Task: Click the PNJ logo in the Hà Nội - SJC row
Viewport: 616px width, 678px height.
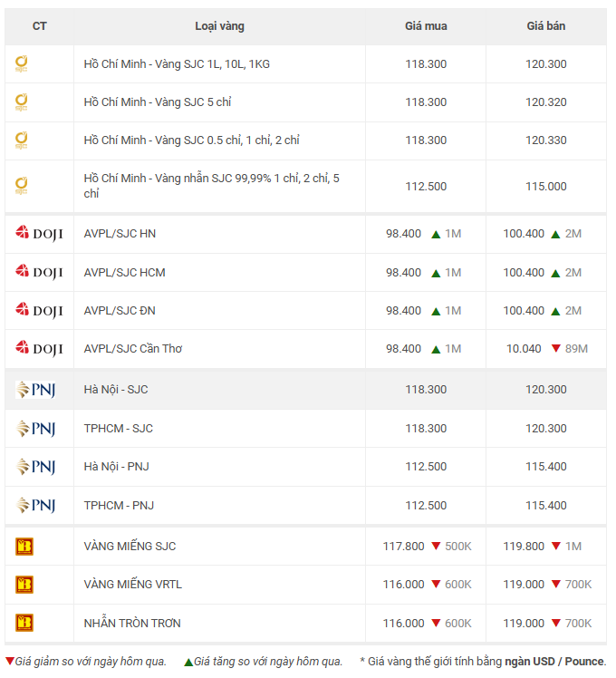Action: (x=35, y=390)
